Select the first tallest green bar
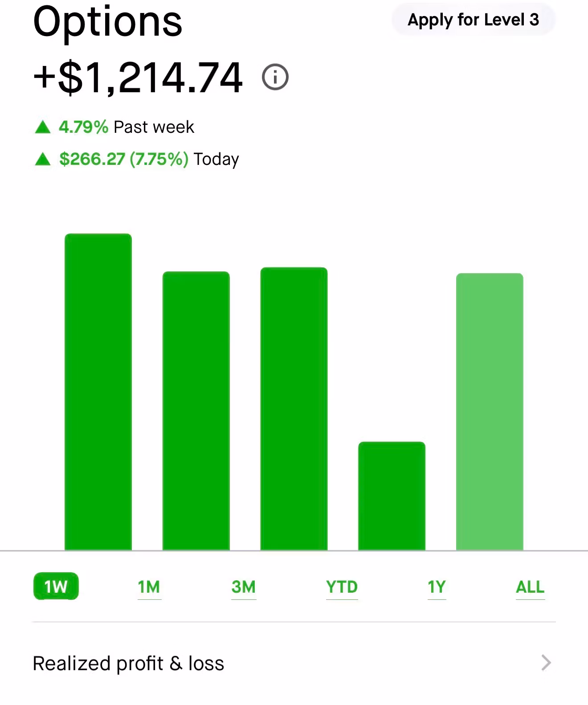Screen dimensions: 588x705 coord(98,392)
